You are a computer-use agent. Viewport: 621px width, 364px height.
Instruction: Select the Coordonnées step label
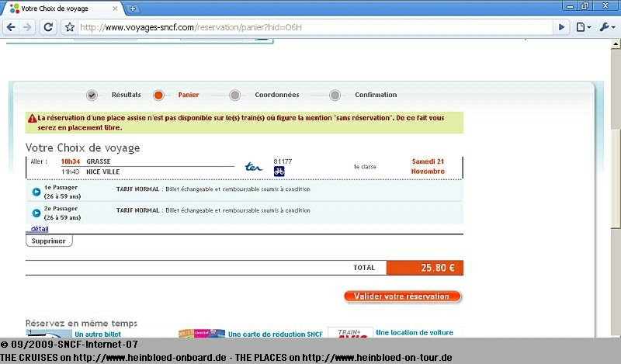(277, 95)
